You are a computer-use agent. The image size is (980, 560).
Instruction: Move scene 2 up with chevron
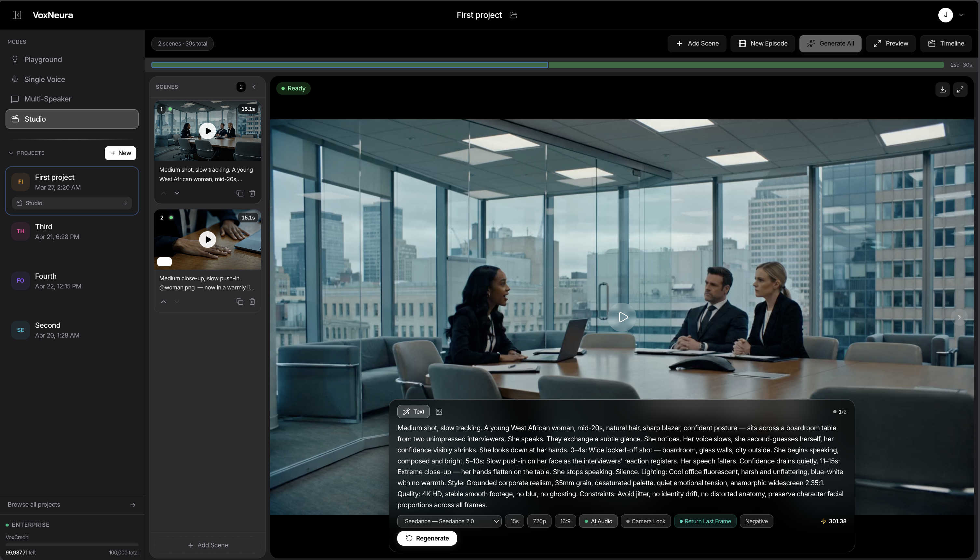pos(164,301)
